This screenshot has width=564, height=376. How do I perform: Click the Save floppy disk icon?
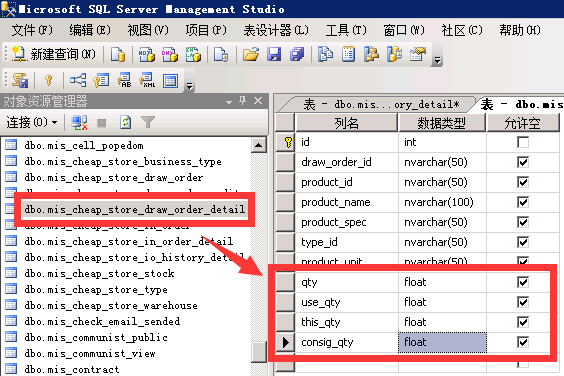click(x=274, y=55)
